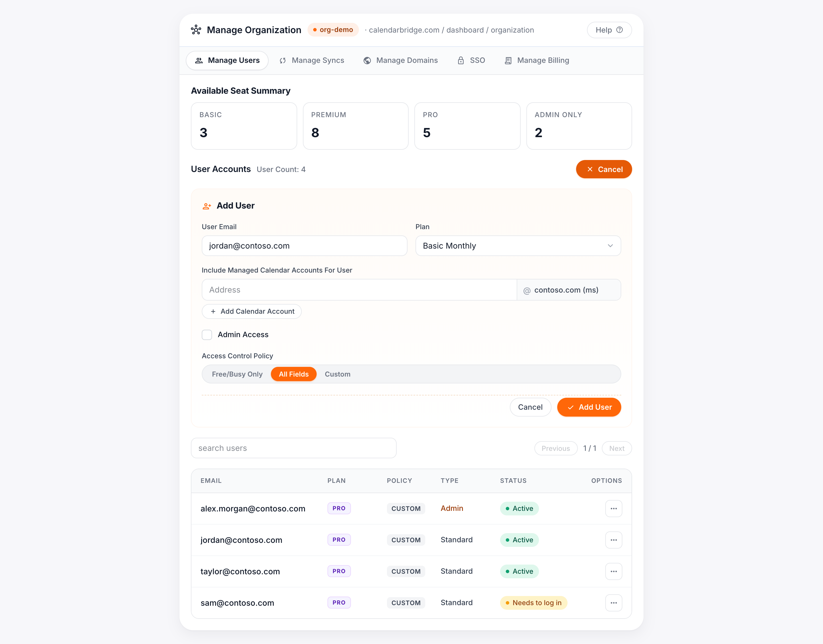Select the All Fields orange policy pill
This screenshot has width=823, height=644.
293,374
